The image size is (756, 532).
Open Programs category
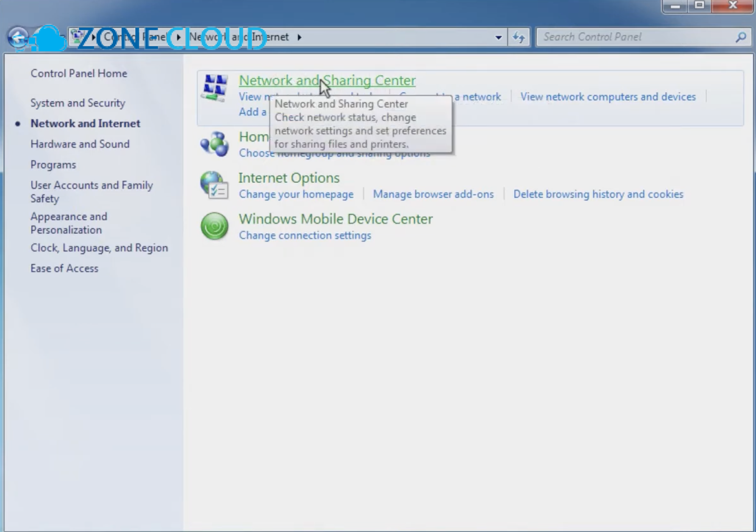(53, 165)
